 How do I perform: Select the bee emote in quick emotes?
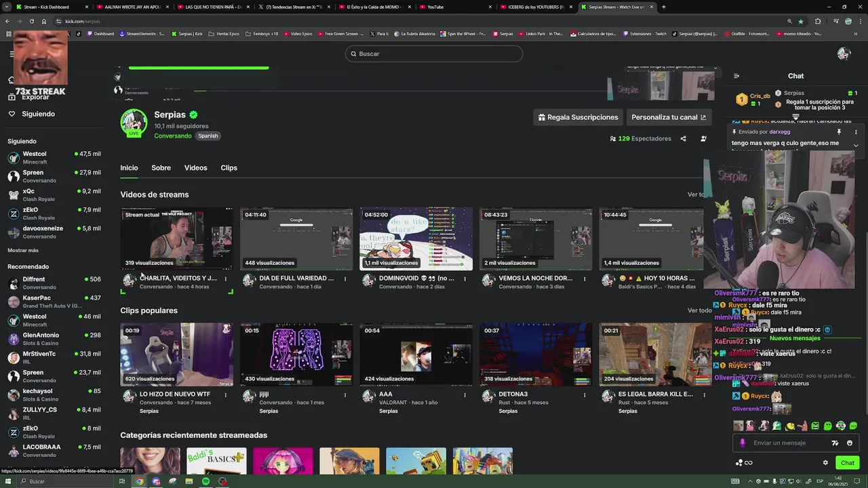point(789,426)
